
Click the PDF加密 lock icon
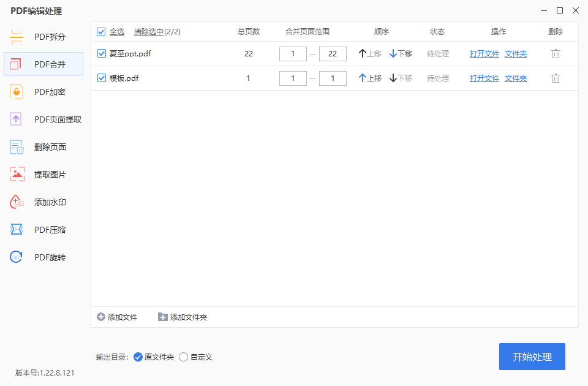[x=17, y=92]
